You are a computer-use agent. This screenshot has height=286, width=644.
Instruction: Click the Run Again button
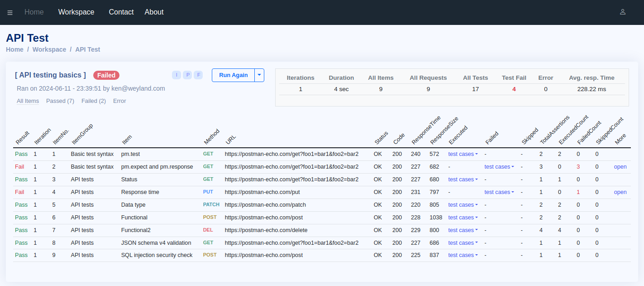[233, 75]
